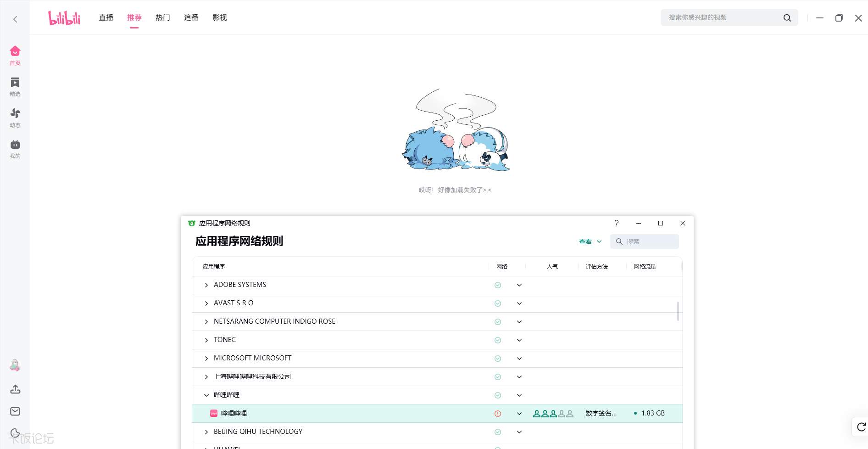The width and height of the screenshot is (868, 449).
Task: Click the 1.83 GB traffic value
Action: pyautogui.click(x=653, y=413)
